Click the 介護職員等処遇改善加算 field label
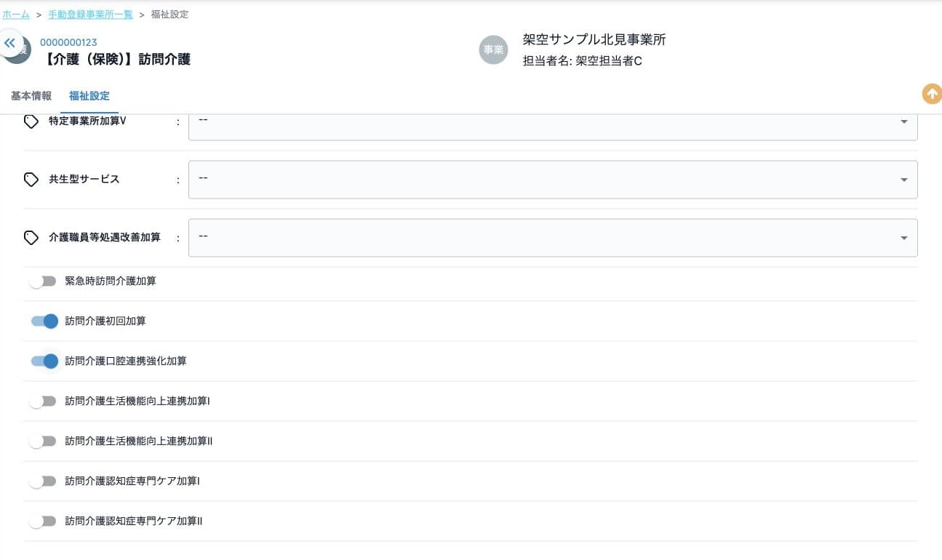 click(105, 238)
